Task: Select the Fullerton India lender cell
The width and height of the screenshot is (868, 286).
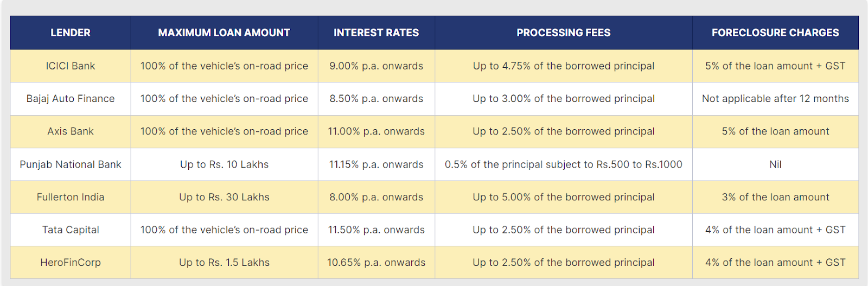Action: pos(71,197)
